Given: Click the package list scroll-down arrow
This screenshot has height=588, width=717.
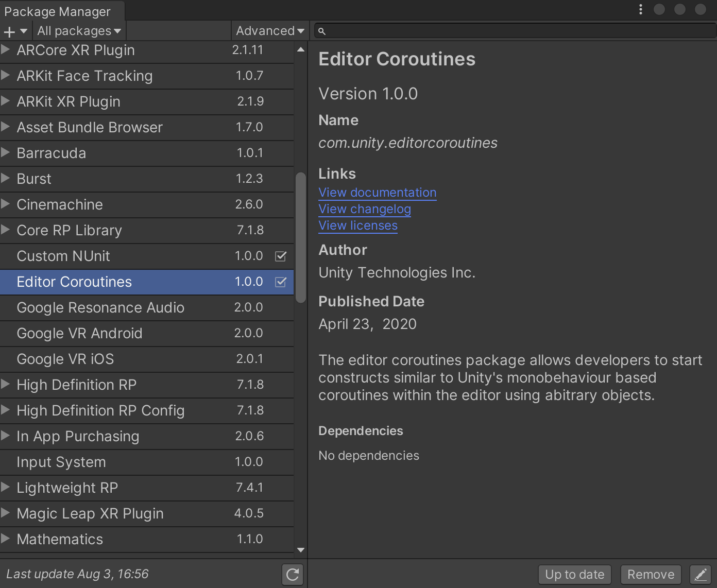Looking at the screenshot, I should (301, 550).
